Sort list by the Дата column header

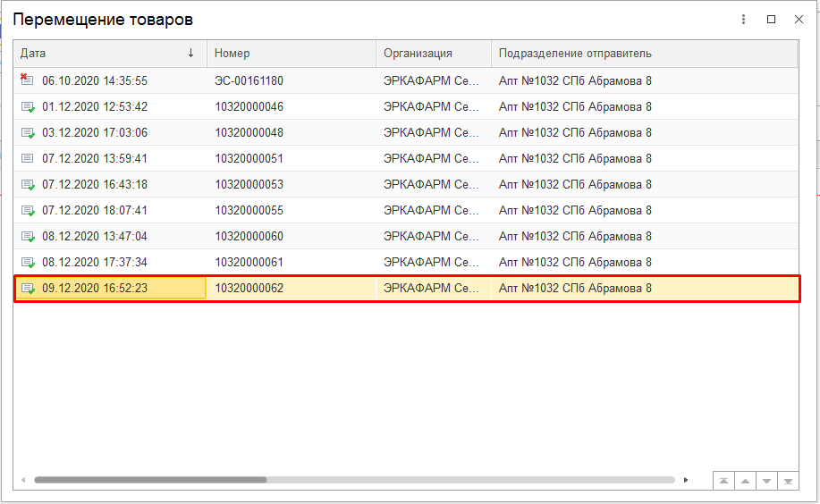click(x=107, y=54)
